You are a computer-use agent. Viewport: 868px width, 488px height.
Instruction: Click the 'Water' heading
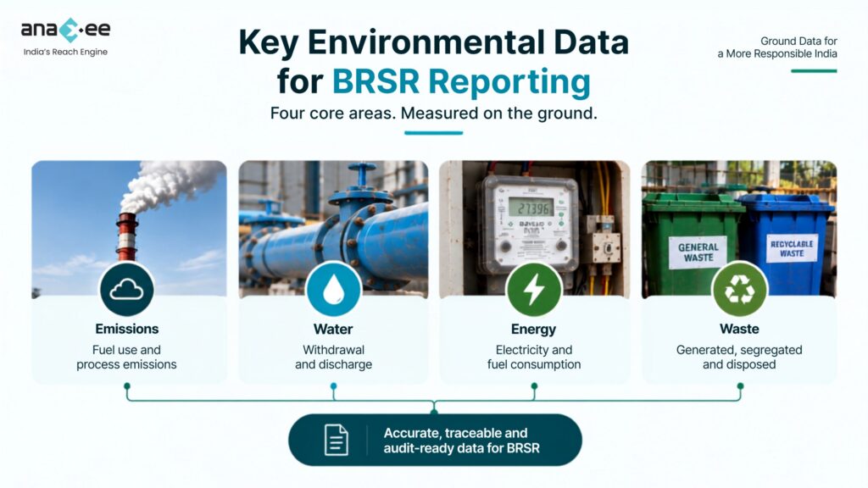[333, 329]
